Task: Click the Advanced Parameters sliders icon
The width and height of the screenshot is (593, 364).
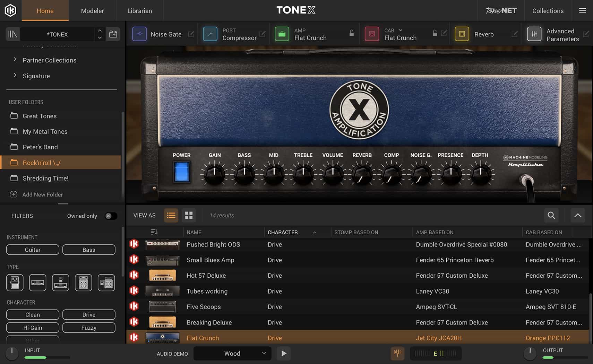Action: [x=534, y=34]
